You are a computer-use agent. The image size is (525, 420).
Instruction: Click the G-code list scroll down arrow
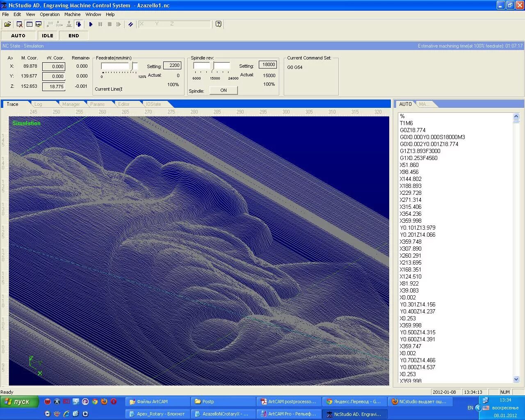point(516,379)
